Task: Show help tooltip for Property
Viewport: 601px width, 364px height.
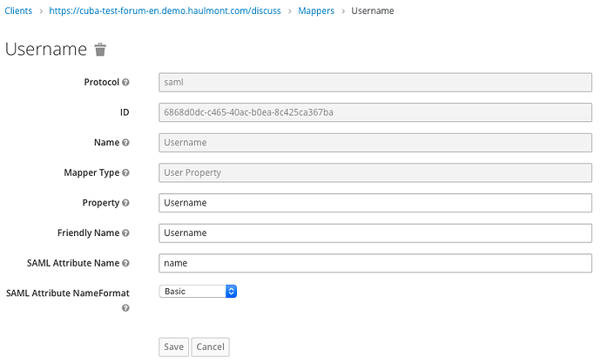Action: (x=125, y=203)
